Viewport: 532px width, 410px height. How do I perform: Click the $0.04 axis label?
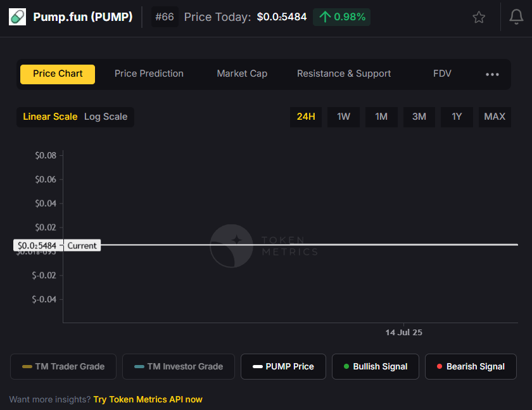pyautogui.click(x=46, y=203)
